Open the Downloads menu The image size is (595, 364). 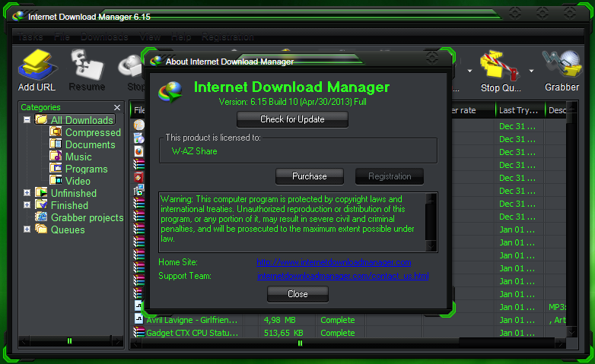tap(104, 36)
